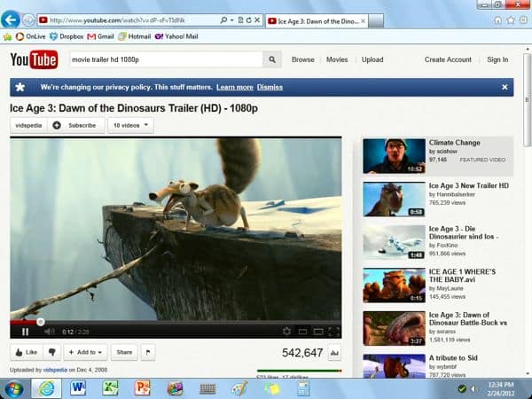Open the Movies menu item
532x399 pixels.
[x=337, y=59]
